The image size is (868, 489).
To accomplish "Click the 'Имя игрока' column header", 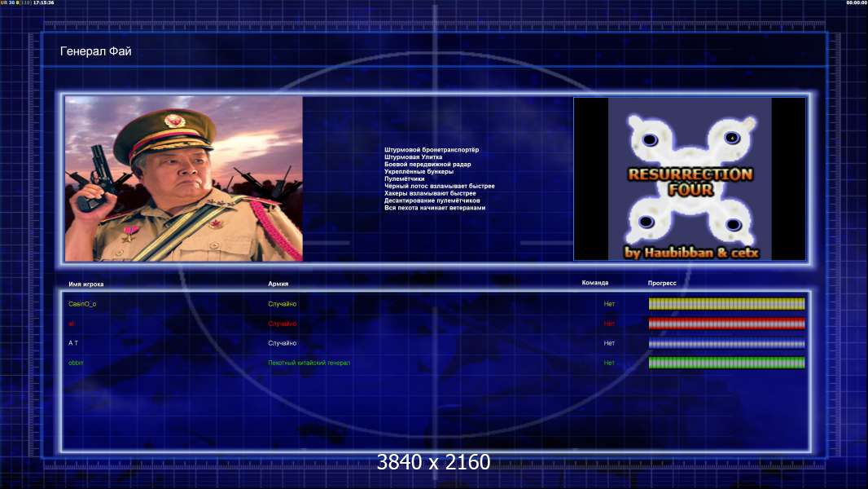I will pos(85,284).
